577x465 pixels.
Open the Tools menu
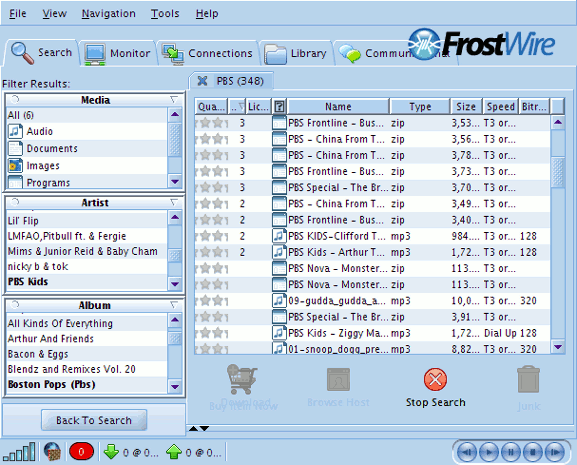click(x=165, y=14)
